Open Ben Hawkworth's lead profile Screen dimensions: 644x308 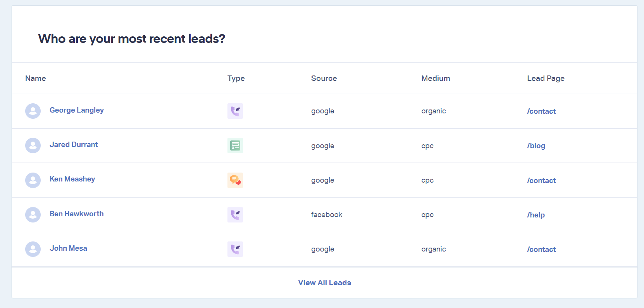(77, 214)
